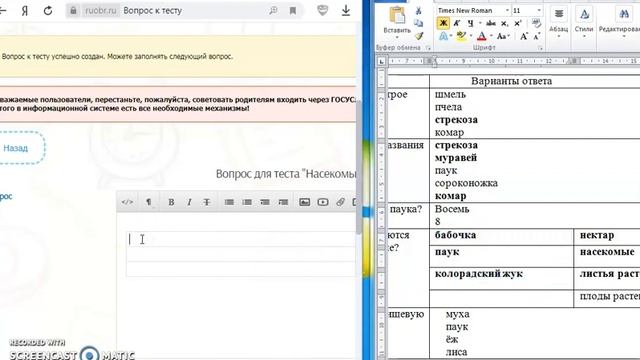
Task: Click Shrink Font icon in Word
Action: 536,37
